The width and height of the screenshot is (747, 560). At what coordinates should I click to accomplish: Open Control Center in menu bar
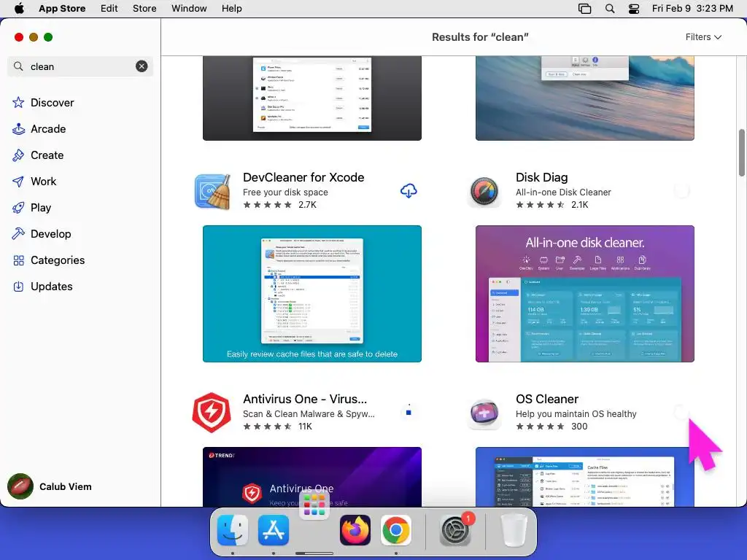[x=634, y=9]
